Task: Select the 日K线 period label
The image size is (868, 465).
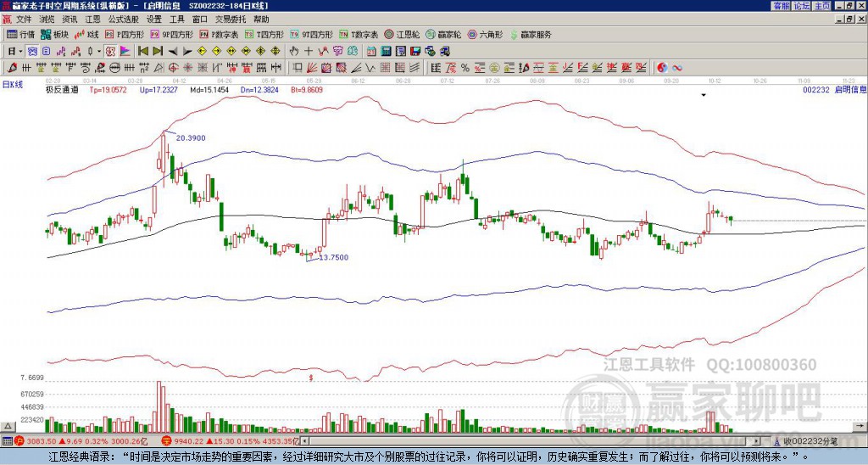Action: tap(13, 84)
